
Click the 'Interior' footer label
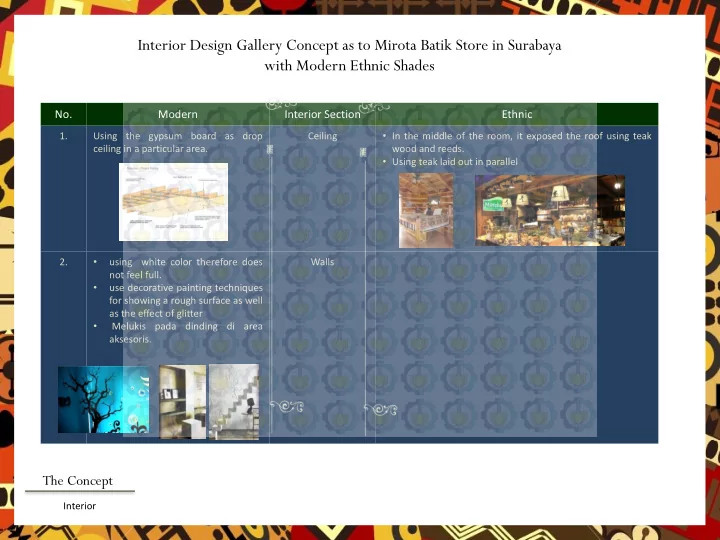click(79, 506)
